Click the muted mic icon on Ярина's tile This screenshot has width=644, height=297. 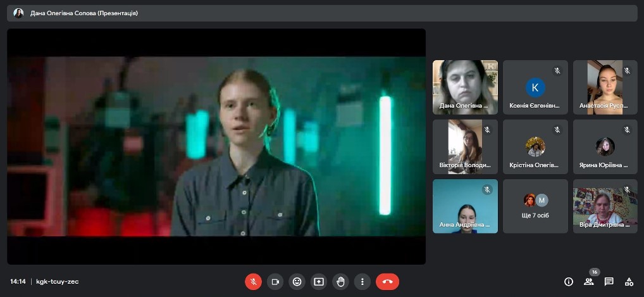click(627, 130)
